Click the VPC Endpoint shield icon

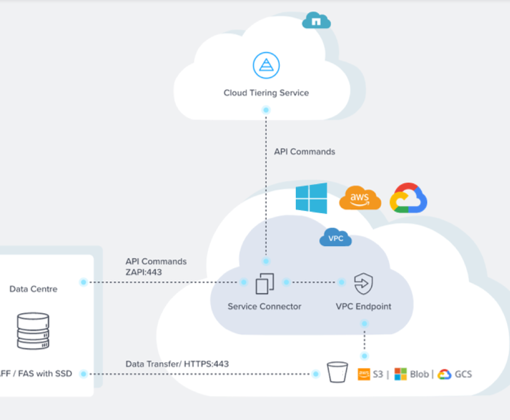pos(363,283)
